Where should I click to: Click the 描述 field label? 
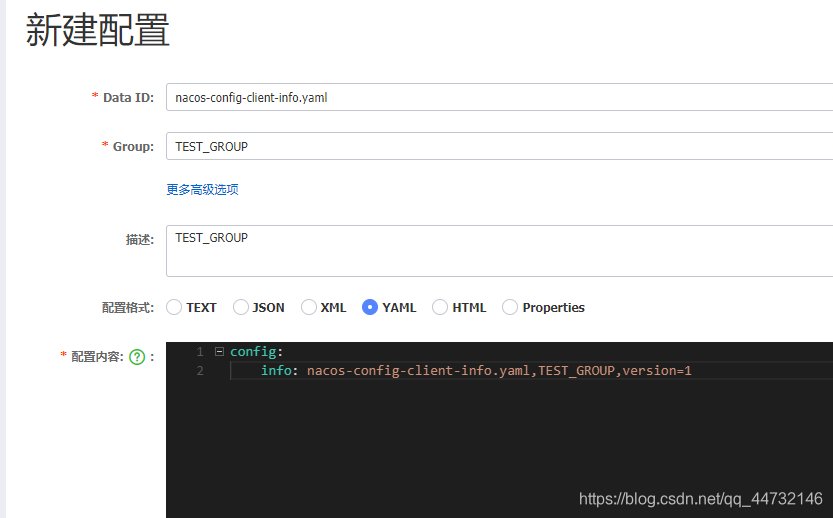140,240
